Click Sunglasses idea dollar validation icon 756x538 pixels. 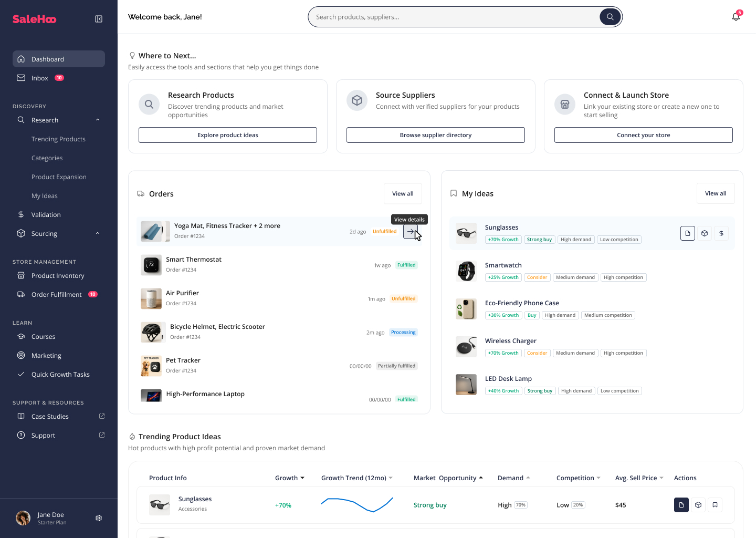coord(721,233)
